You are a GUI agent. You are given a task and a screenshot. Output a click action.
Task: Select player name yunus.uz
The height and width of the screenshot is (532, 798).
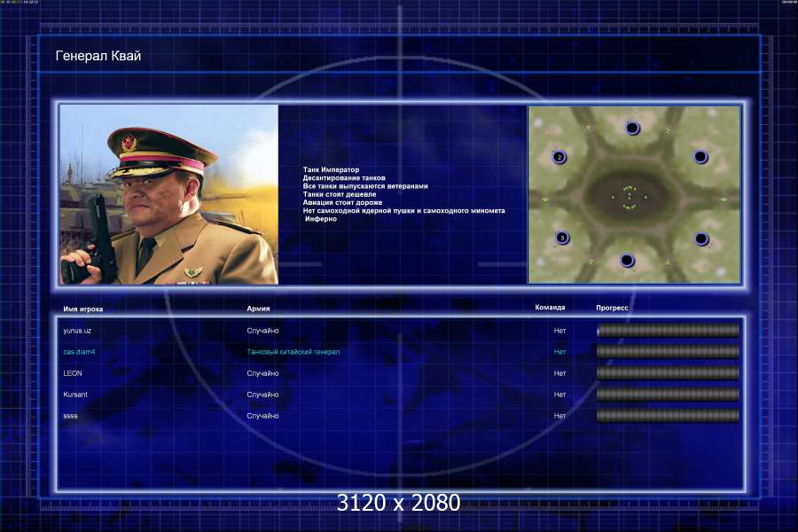pos(77,331)
